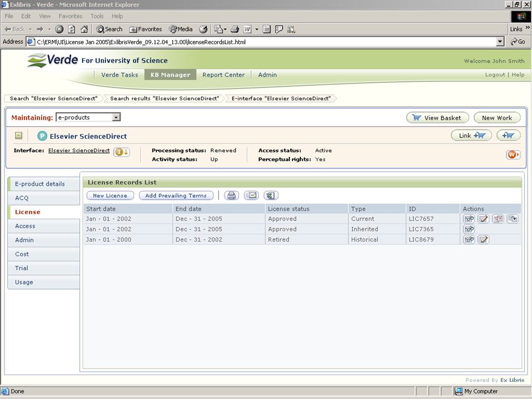Expand the Links toolbar chevron

coord(528,28)
